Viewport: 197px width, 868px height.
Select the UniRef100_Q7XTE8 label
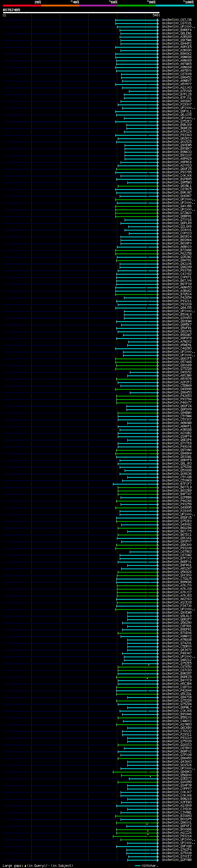click(177, 443)
